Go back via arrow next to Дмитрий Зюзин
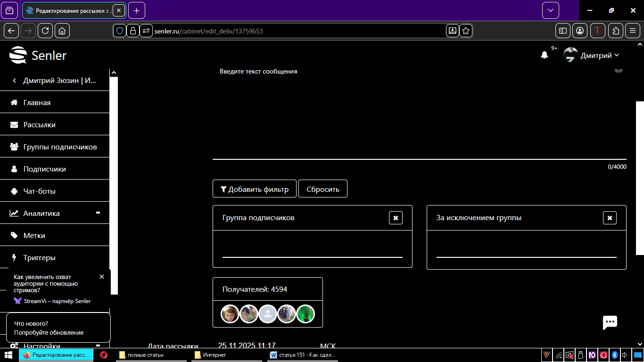The width and height of the screenshot is (644, 362). tap(14, 81)
